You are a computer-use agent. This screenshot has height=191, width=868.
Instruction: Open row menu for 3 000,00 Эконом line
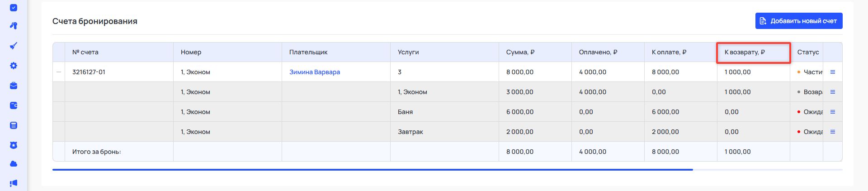click(x=833, y=92)
